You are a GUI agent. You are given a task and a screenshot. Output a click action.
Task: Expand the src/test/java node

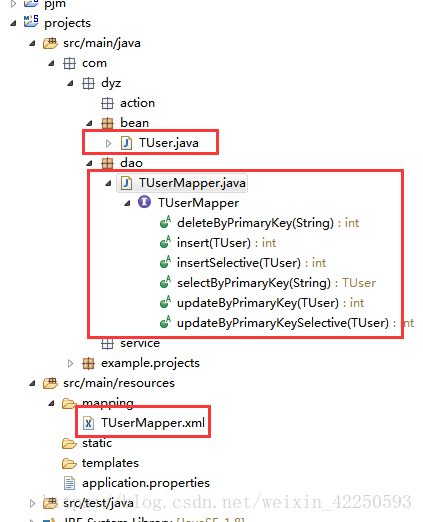tap(32, 503)
